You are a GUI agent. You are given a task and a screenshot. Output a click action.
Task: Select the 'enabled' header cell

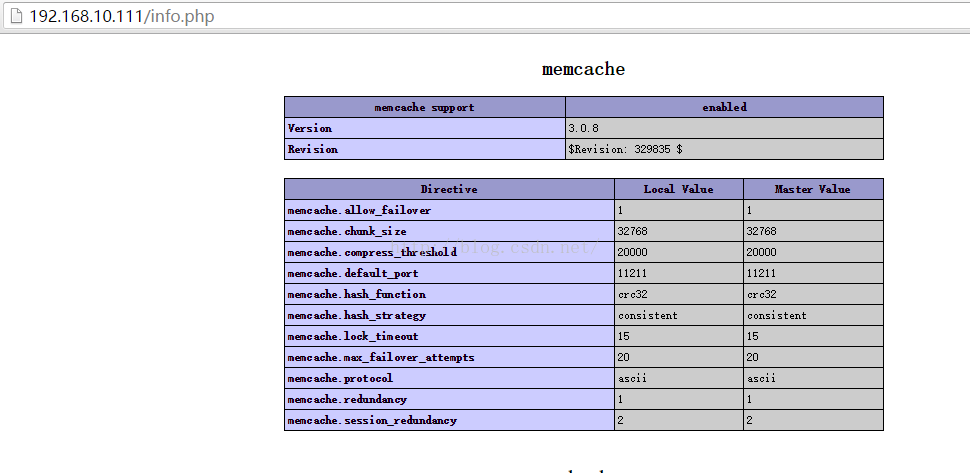724,108
